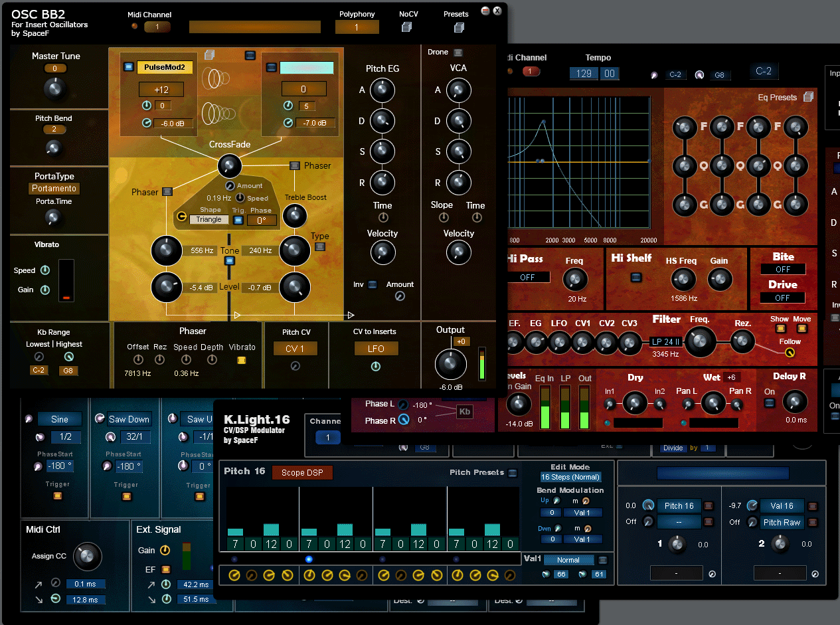Click the Ext. Signal Gain knob
This screenshot has width=840, height=625.
coord(165,550)
